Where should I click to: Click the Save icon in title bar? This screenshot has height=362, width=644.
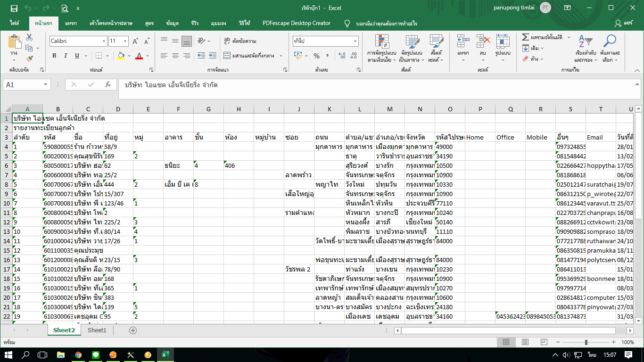click(14, 8)
